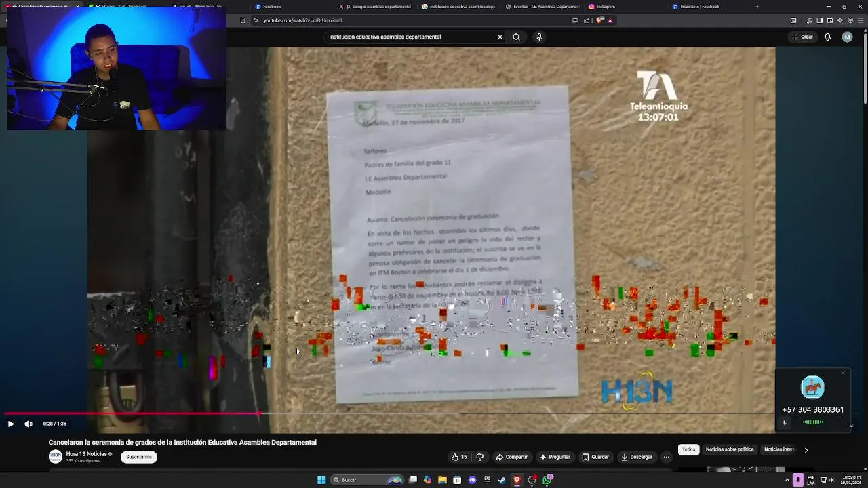Viewport: 868px width, 488px height.
Task: Mute the video volume
Action: (28, 424)
